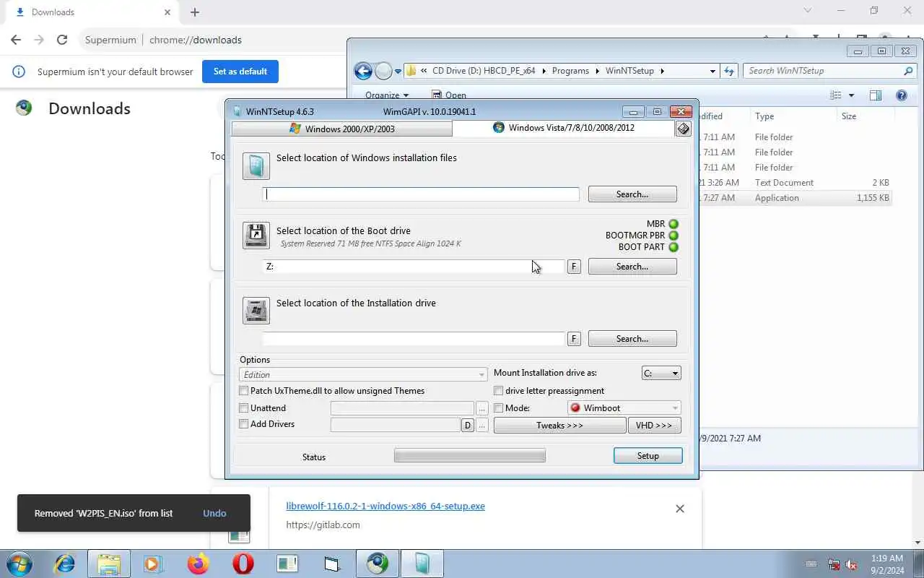Enable drive letter preassignment checkbox
This screenshot has width=924, height=578.
tap(499, 391)
